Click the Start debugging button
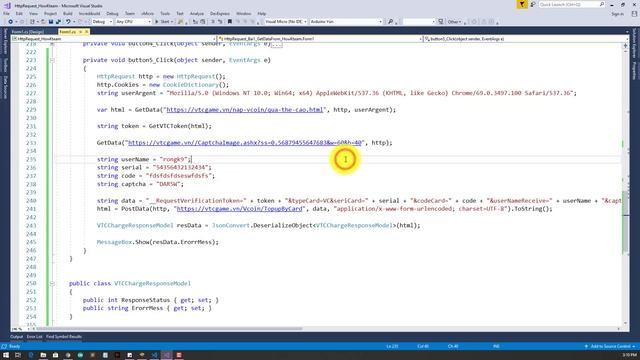 click(164, 22)
